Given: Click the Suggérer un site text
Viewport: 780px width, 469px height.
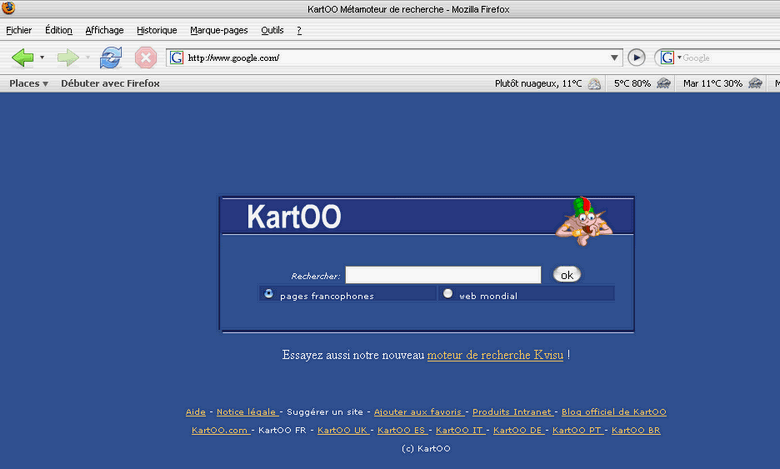Looking at the screenshot, I should click(325, 412).
